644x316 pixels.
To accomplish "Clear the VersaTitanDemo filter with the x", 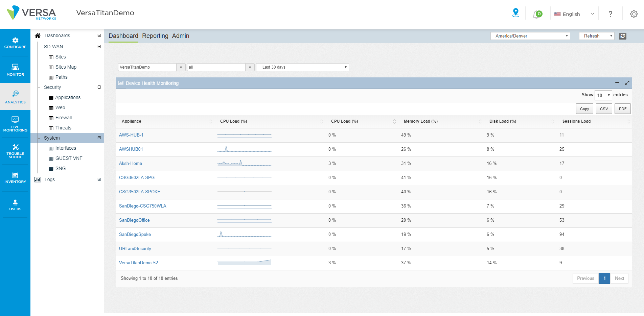I will click(x=181, y=67).
